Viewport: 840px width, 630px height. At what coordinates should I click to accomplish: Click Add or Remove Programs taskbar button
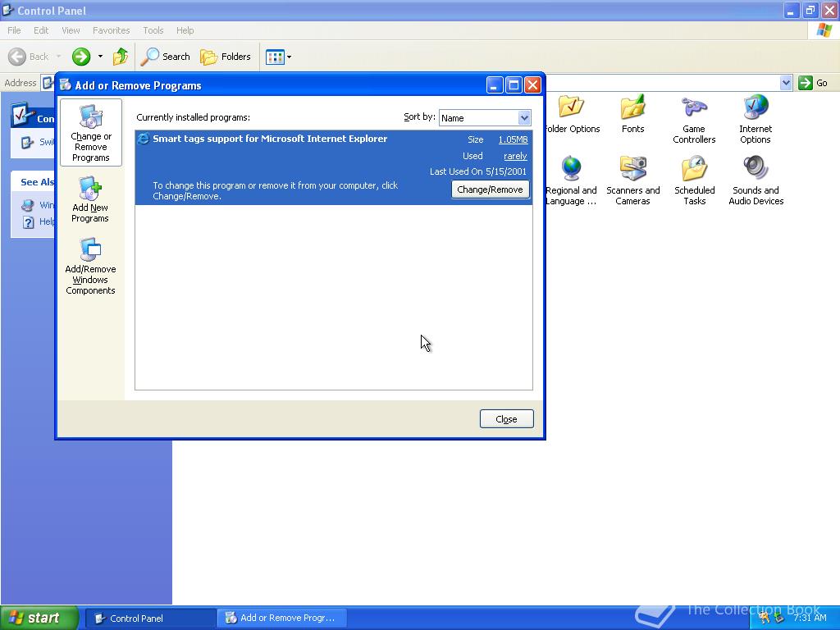(x=281, y=619)
